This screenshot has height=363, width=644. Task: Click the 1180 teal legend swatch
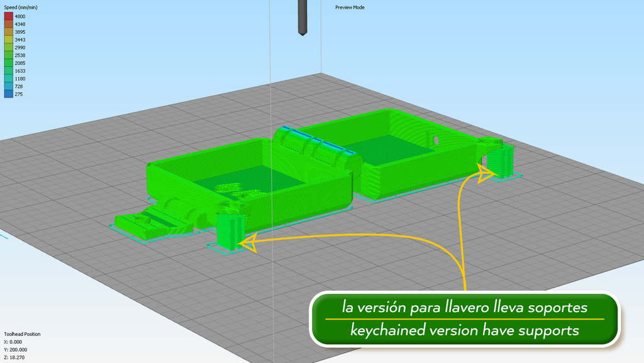coord(9,79)
